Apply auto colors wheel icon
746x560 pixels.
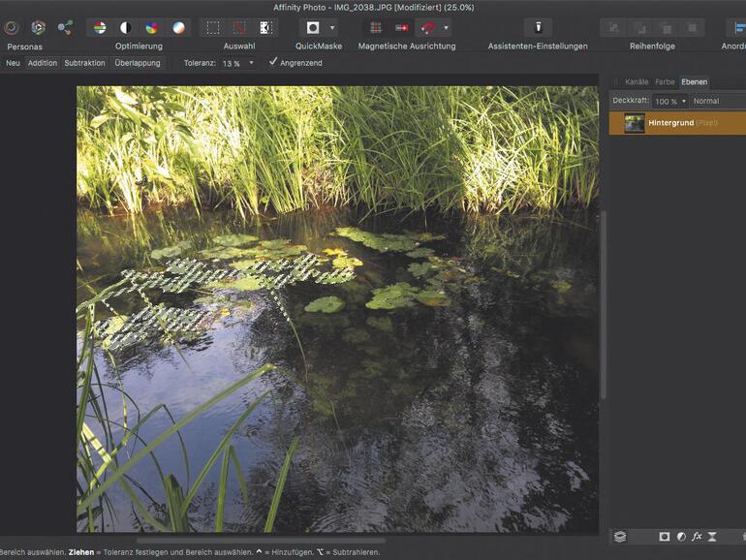point(152,27)
